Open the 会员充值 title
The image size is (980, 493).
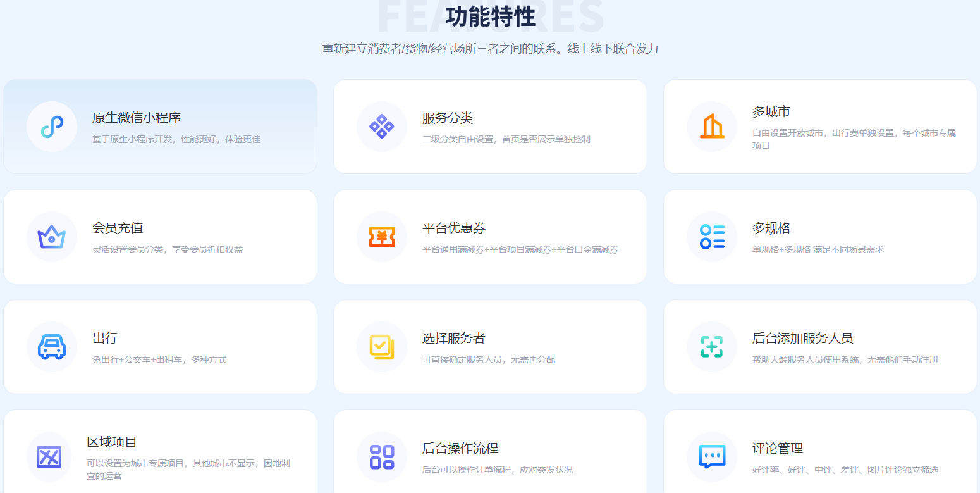118,228
